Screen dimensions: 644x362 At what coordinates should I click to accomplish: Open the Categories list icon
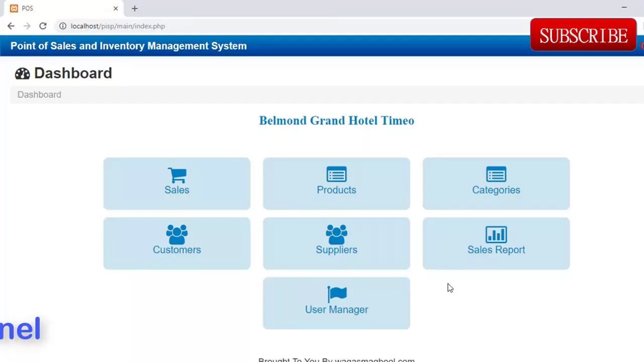point(496,174)
